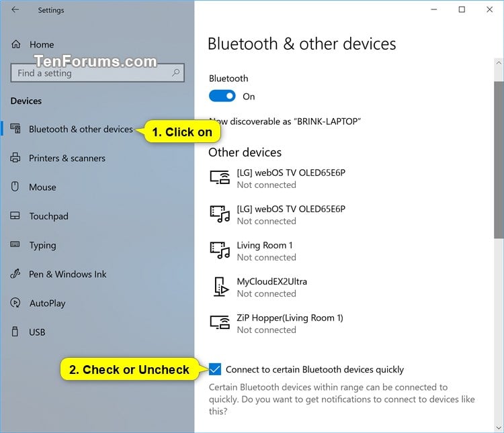The image size is (504, 433).
Task: Click the search magnifier icon
Action: 176,73
